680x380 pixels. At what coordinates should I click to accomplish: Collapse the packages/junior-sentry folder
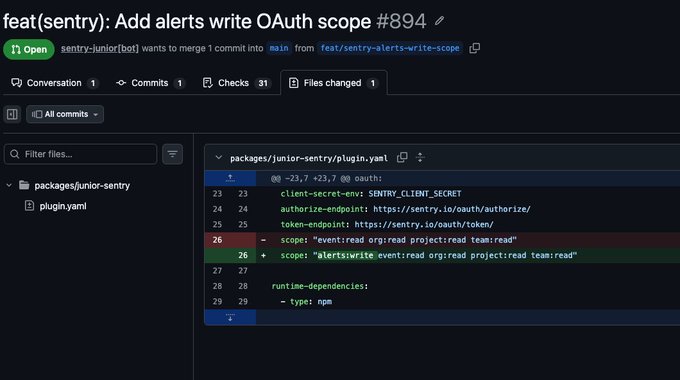click(x=9, y=185)
